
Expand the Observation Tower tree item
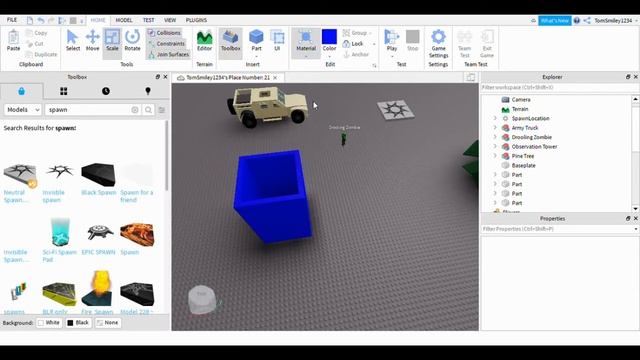(495, 147)
